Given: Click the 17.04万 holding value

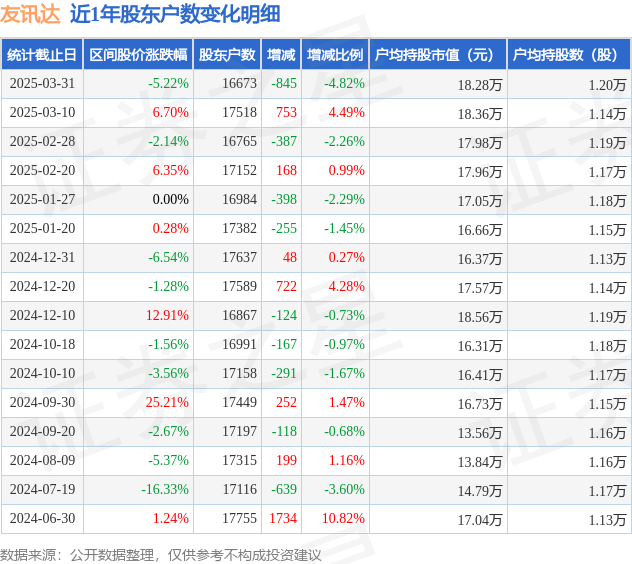Looking at the screenshot, I should coord(480,520).
